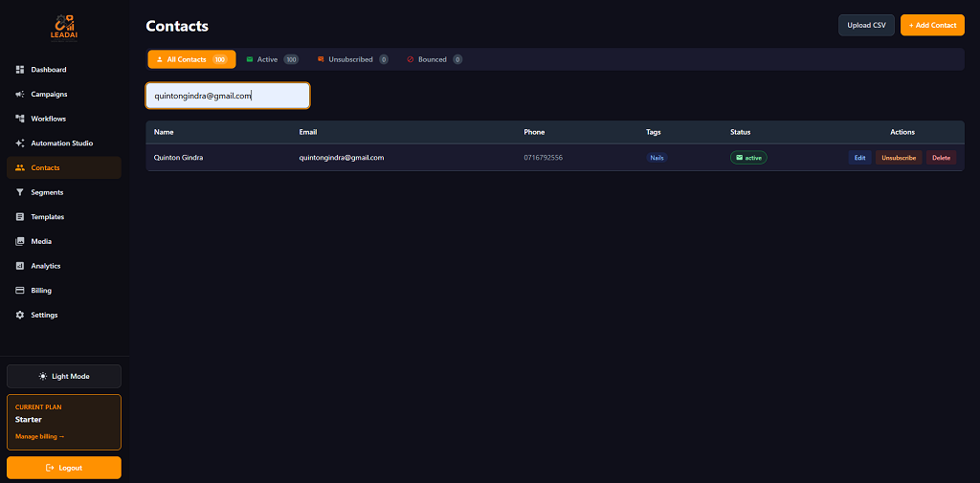The height and width of the screenshot is (483, 980).
Task: Click the Analytics chart icon
Action: (20, 266)
